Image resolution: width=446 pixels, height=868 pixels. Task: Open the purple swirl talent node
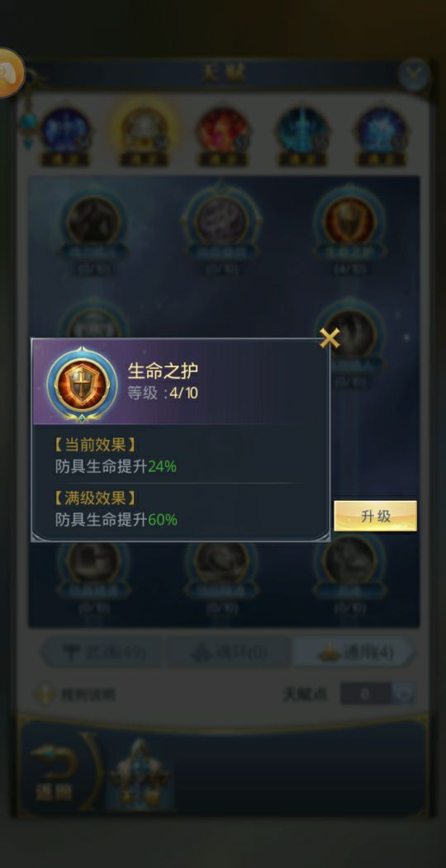tap(221, 221)
